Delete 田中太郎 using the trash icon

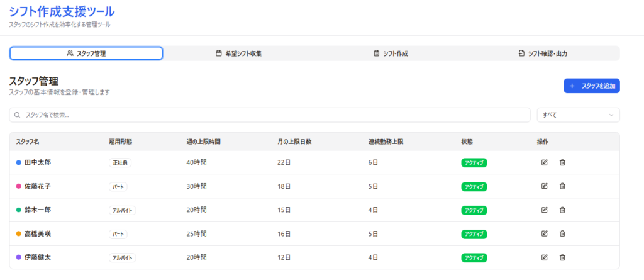pos(562,162)
